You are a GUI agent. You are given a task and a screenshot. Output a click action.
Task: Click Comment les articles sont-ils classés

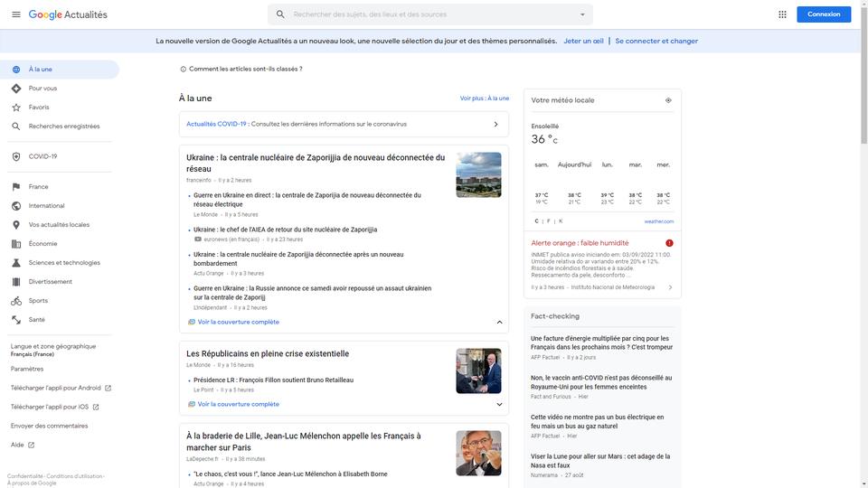pyautogui.click(x=246, y=70)
